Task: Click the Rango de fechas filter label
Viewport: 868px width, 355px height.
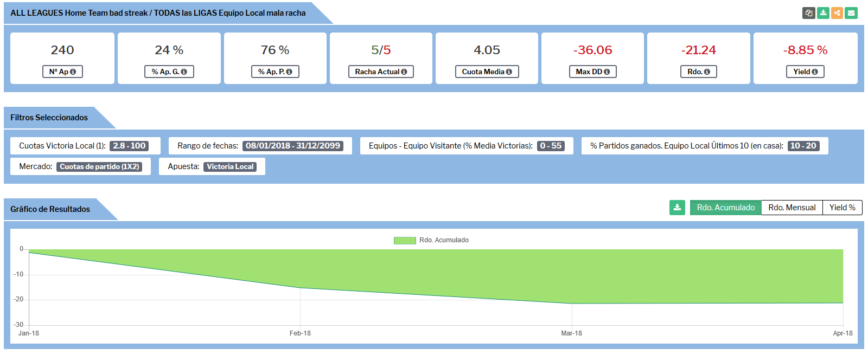Action: (x=208, y=146)
